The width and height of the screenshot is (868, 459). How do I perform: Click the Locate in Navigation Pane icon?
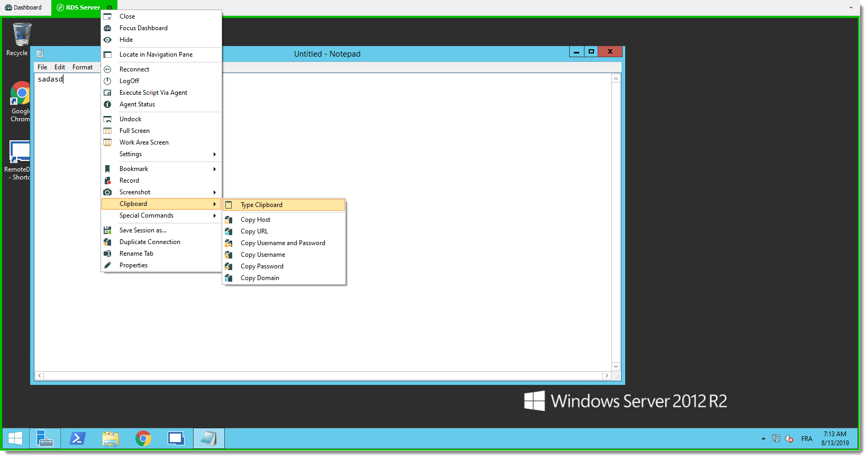[x=107, y=55]
